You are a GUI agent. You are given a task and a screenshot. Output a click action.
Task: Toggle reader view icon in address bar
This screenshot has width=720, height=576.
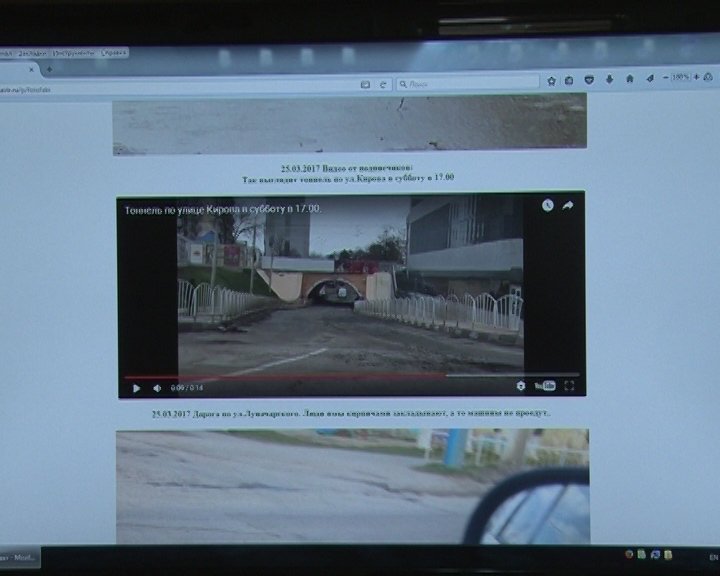click(365, 85)
